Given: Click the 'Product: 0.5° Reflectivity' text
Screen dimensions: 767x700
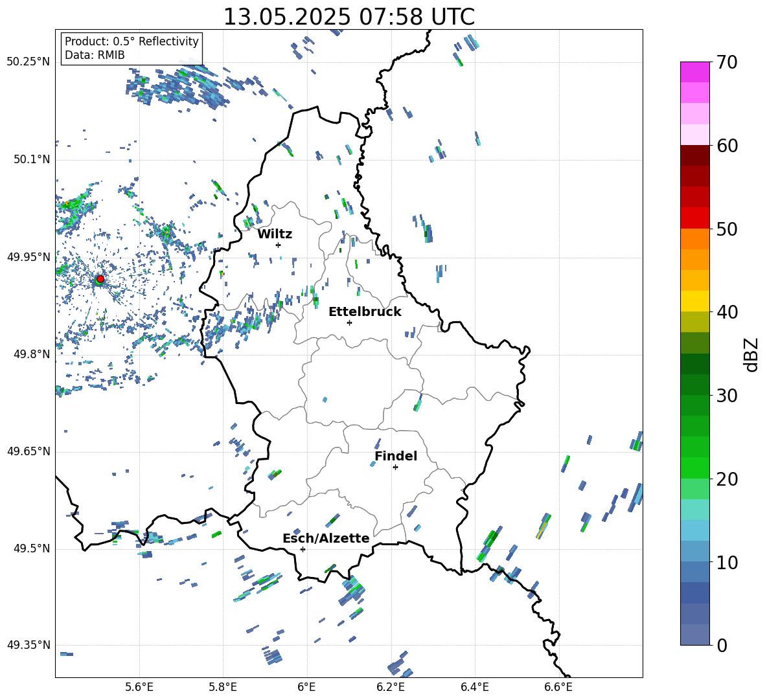Looking at the screenshot, I should pos(132,41).
